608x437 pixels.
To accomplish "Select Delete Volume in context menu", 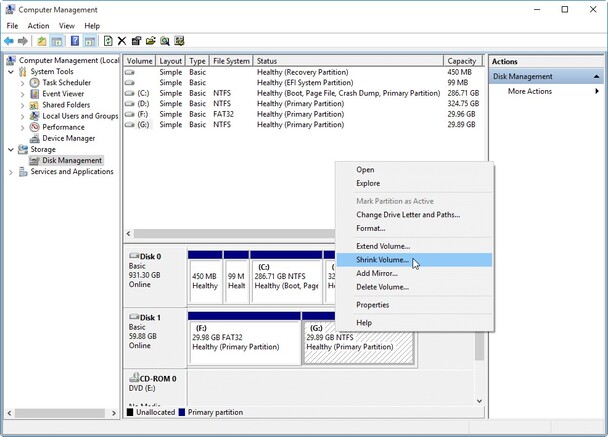I will pos(382,287).
